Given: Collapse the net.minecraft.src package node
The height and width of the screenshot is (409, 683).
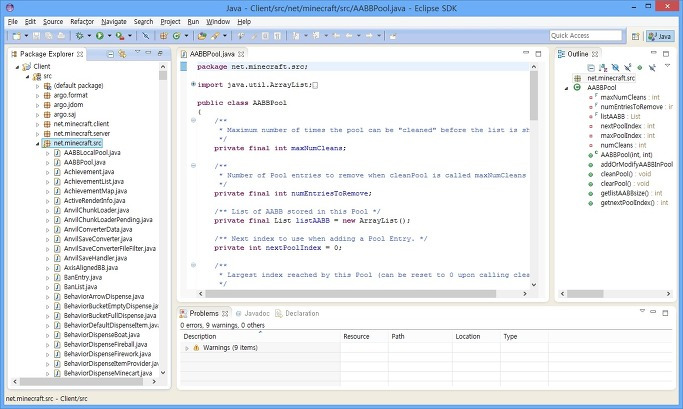Looking at the screenshot, I should (37, 143).
